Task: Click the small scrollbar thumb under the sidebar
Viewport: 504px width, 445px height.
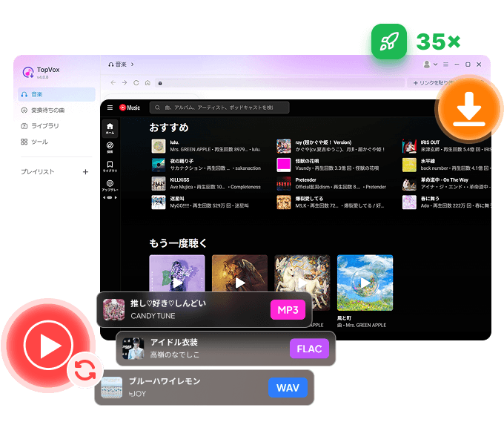Action: coord(110,197)
